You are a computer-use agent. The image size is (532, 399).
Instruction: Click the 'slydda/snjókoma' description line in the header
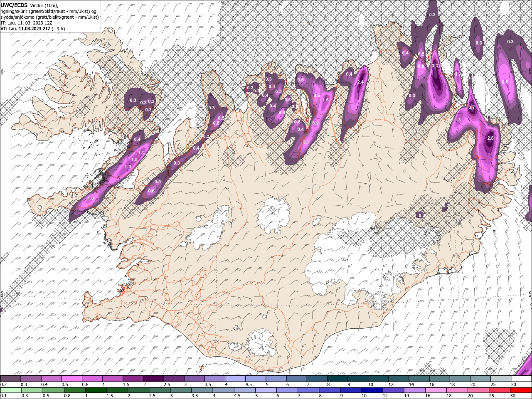coord(49,17)
